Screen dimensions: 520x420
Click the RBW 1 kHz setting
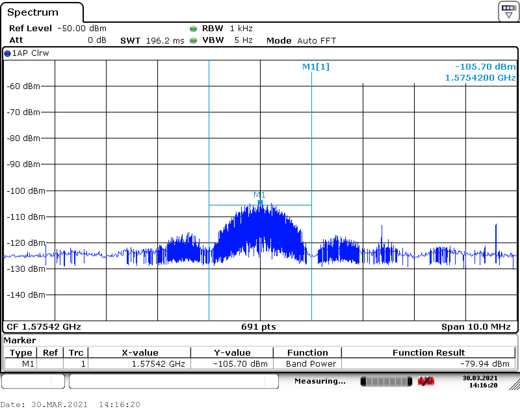241,29
